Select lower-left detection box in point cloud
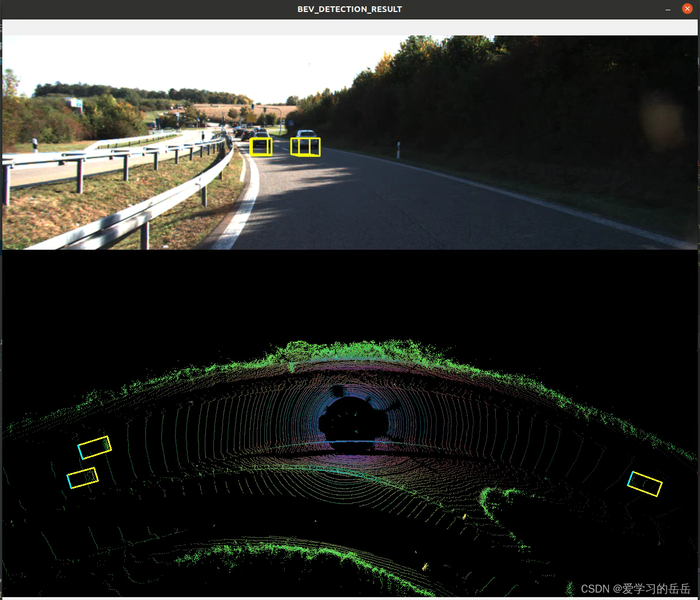Viewport: 700px width, 600px height. click(82, 478)
